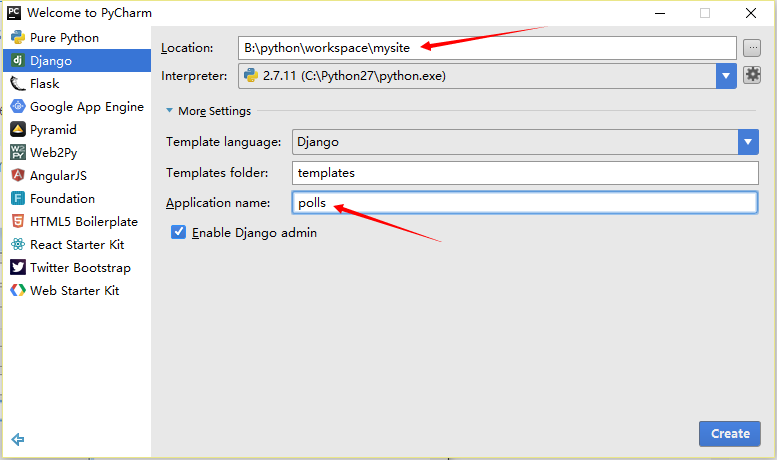Select Web2Py project type
Screen dimensions: 777x460
[x=77, y=153]
